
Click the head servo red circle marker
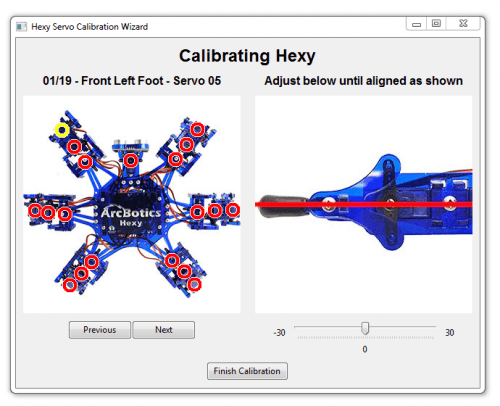pyautogui.click(x=131, y=161)
